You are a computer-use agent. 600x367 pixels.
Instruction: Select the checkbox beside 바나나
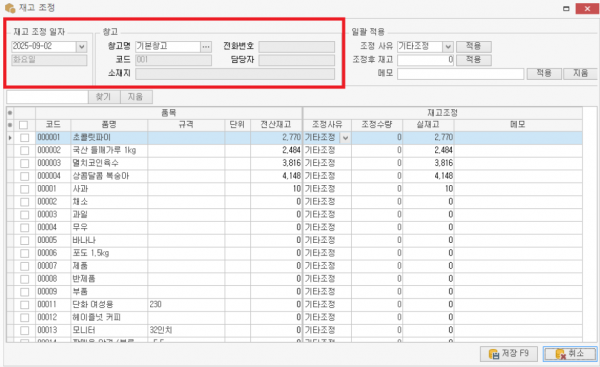click(x=24, y=240)
